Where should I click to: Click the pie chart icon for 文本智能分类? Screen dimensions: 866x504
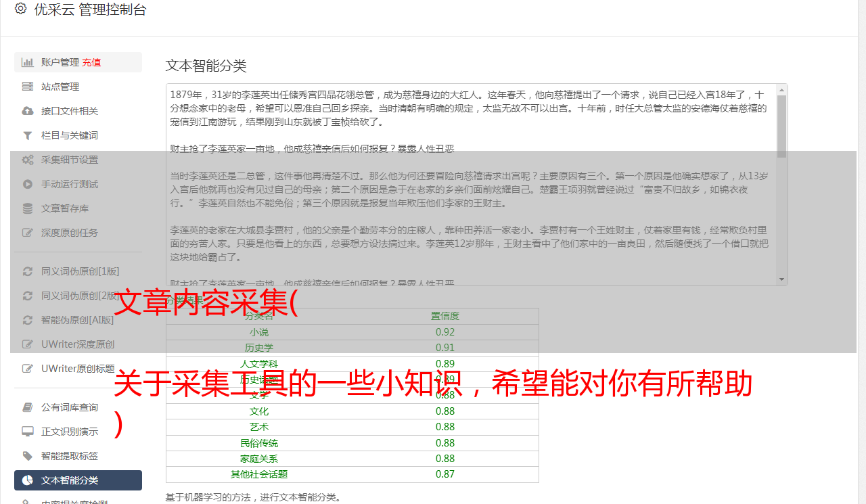[x=28, y=480]
